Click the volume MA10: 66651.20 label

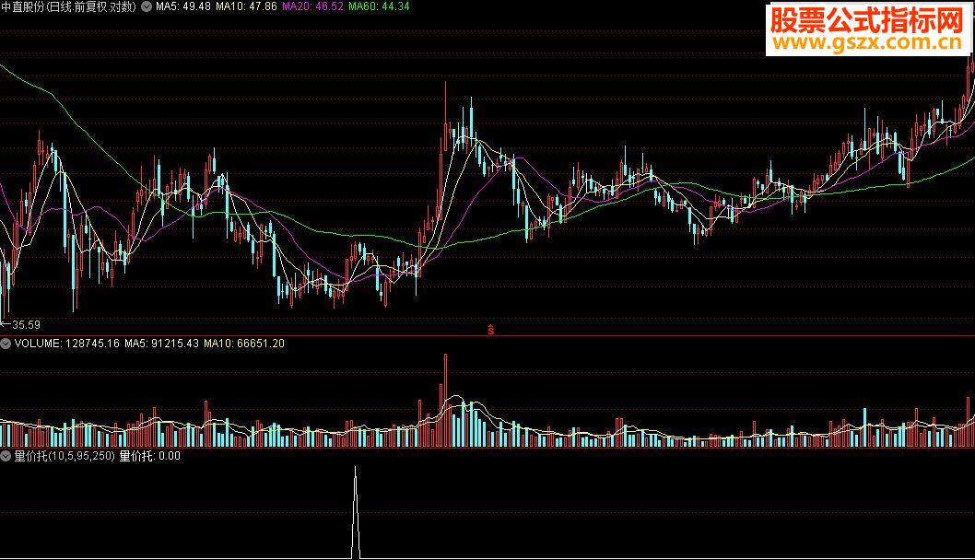[244, 344]
